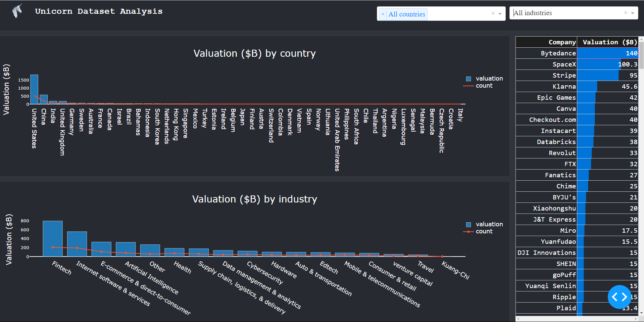Viewport: 644px width, 322px height.
Task: Click the Fintech bar in industry chart
Action: pos(53,239)
